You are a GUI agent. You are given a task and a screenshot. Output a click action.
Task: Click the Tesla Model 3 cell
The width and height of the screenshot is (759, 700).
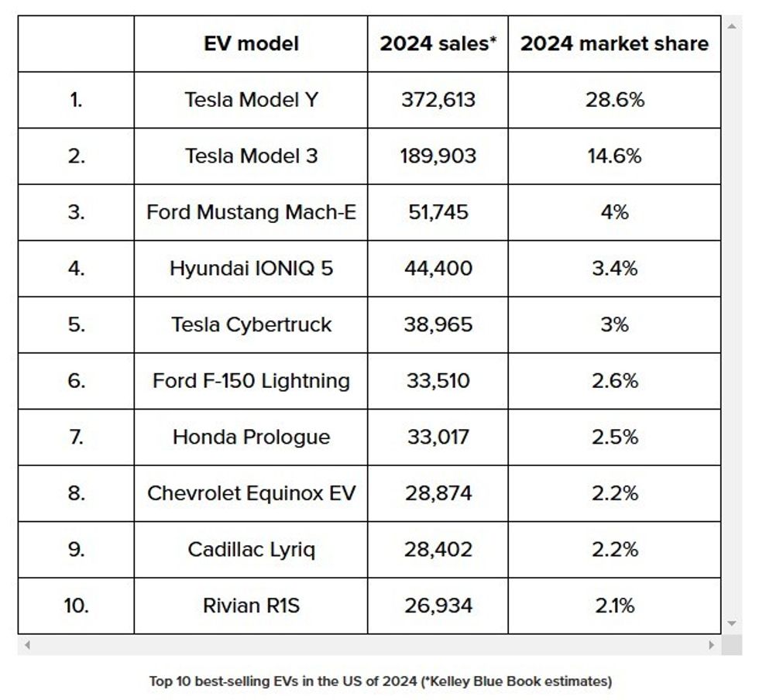coord(251,156)
